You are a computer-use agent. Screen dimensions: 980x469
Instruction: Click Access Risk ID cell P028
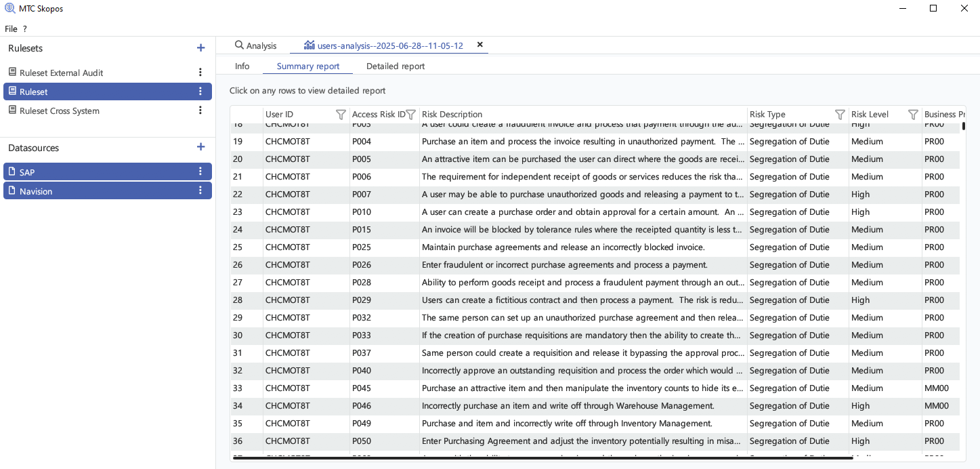385,283
